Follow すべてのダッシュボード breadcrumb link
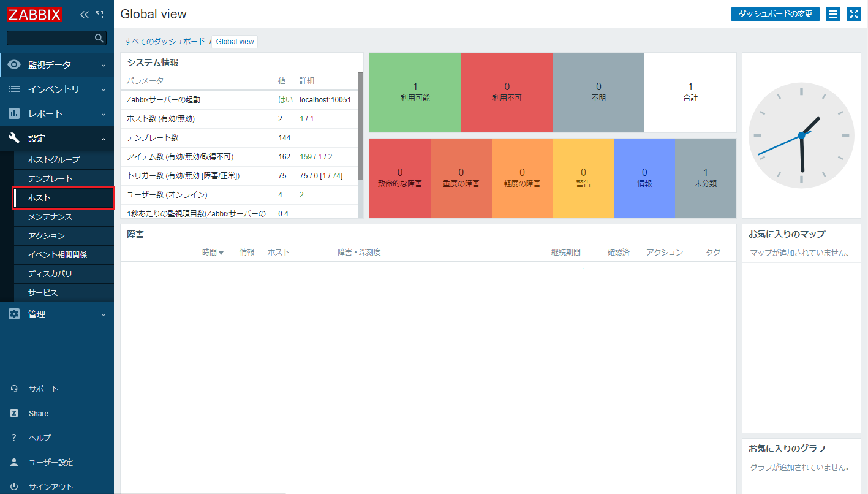The height and width of the screenshot is (494, 868). click(x=165, y=42)
